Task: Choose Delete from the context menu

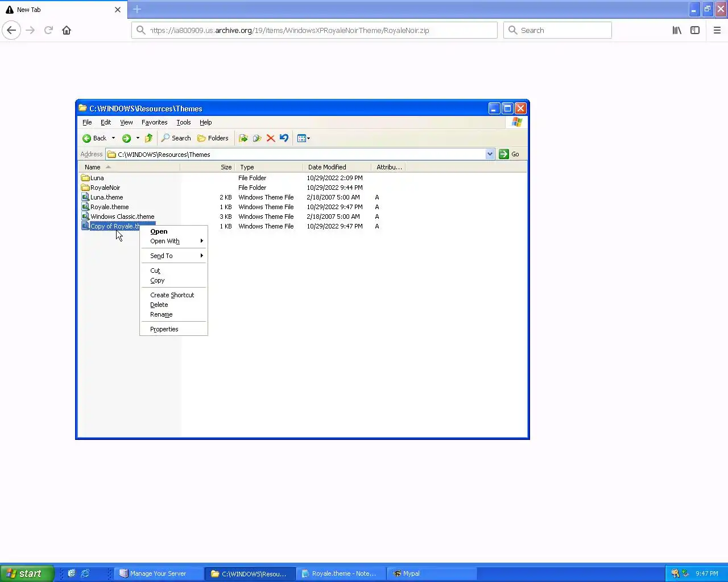Action: point(173,305)
